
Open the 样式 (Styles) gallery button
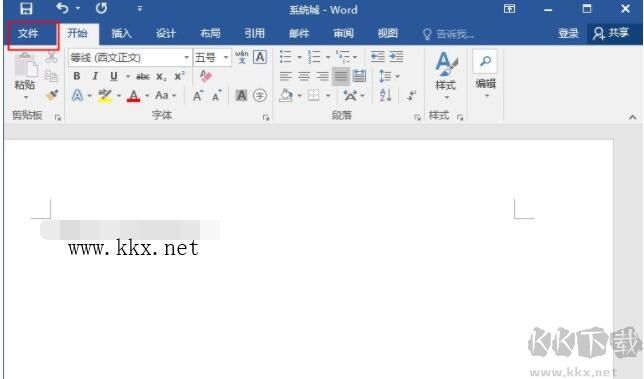coord(446,76)
